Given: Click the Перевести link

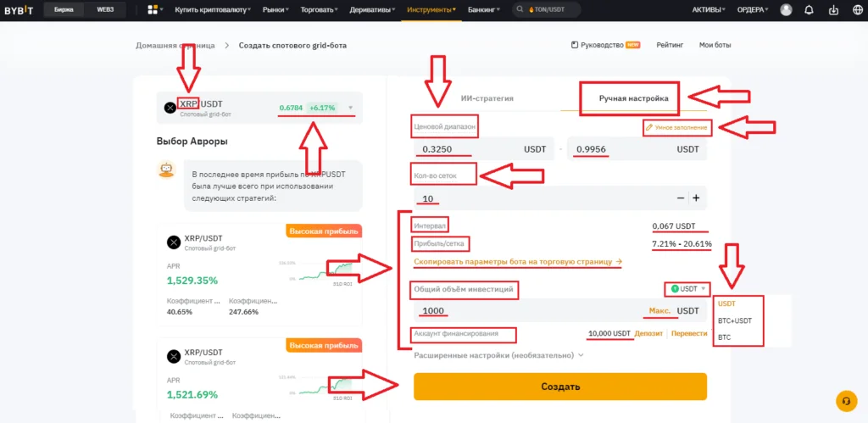Looking at the screenshot, I should [689, 333].
